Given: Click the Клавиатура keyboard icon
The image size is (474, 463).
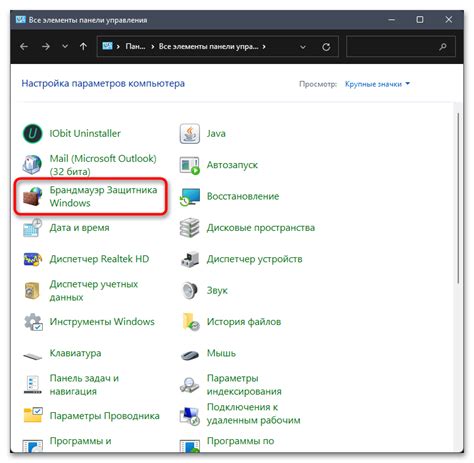Looking at the screenshot, I should point(32,356).
